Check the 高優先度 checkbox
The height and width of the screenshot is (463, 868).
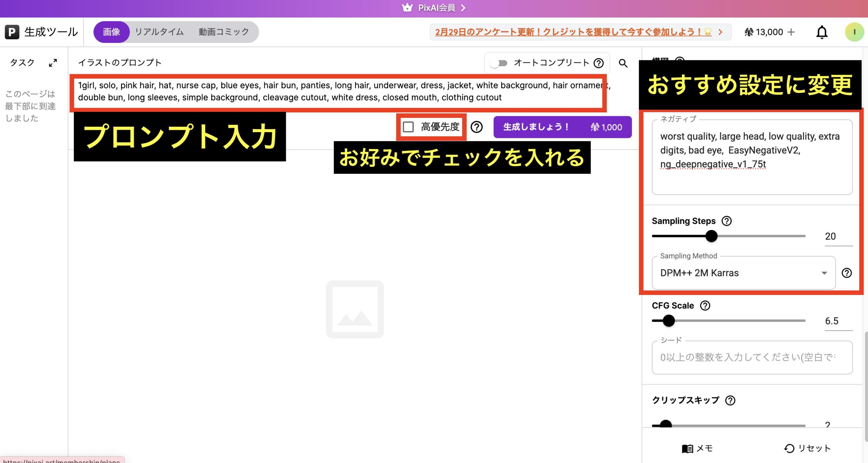click(408, 127)
